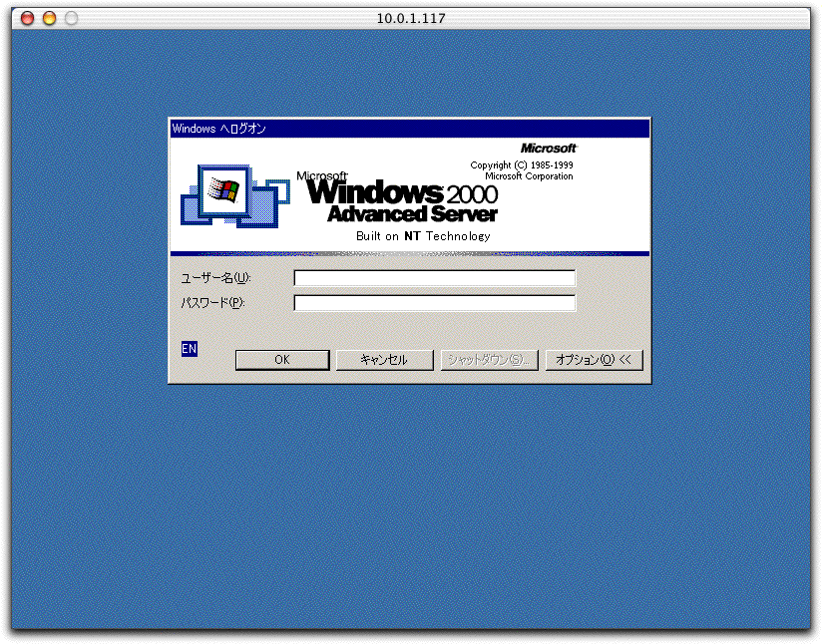The width and height of the screenshot is (822, 644).
Task: Focus the password input field
Action: click(x=435, y=303)
